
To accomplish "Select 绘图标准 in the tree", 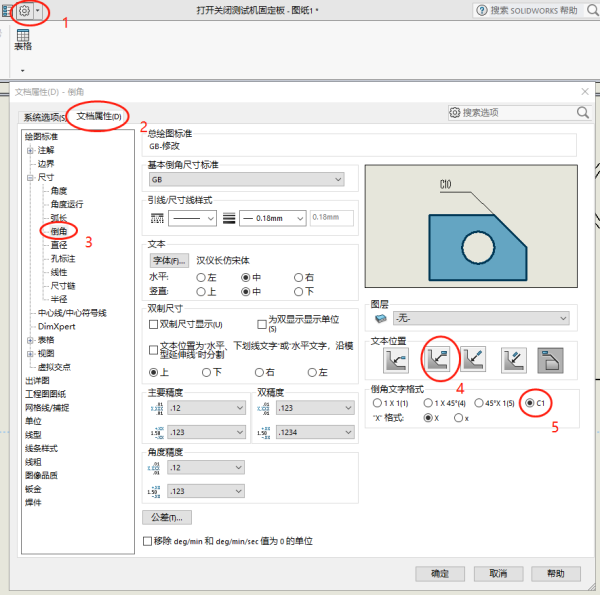I will pos(41,137).
